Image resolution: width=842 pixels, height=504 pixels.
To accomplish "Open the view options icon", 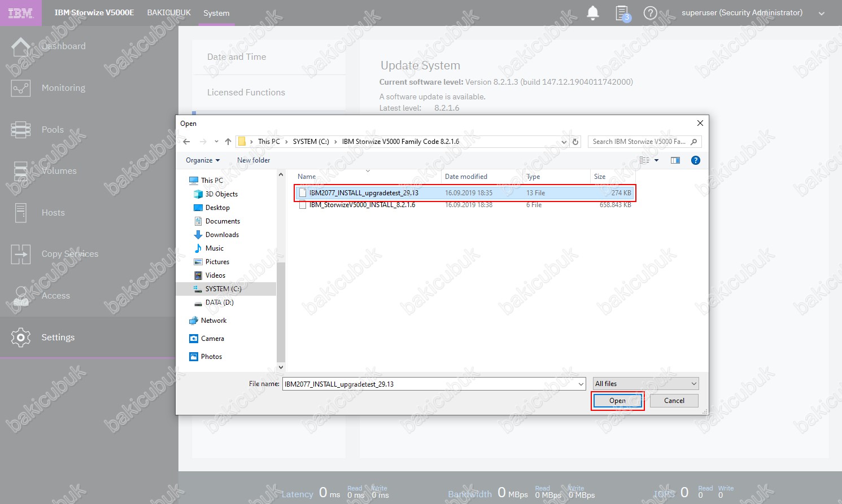I will [644, 160].
